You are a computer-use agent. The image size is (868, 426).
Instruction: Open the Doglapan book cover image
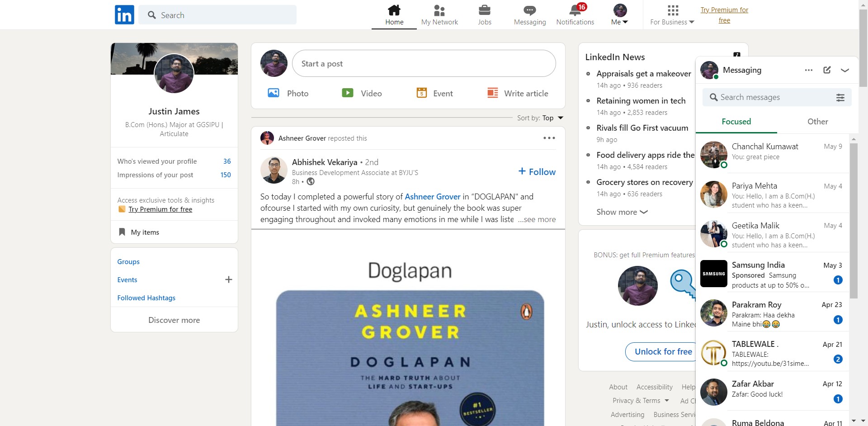point(410,357)
